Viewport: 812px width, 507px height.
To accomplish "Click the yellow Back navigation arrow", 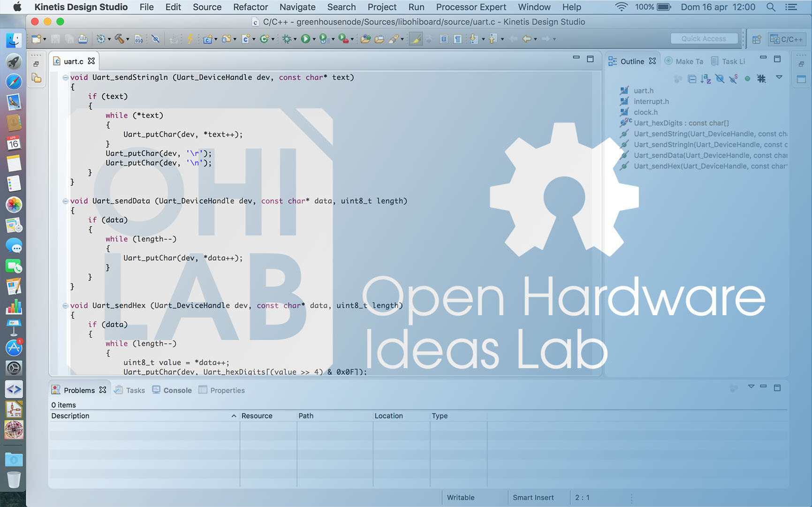I will [527, 39].
